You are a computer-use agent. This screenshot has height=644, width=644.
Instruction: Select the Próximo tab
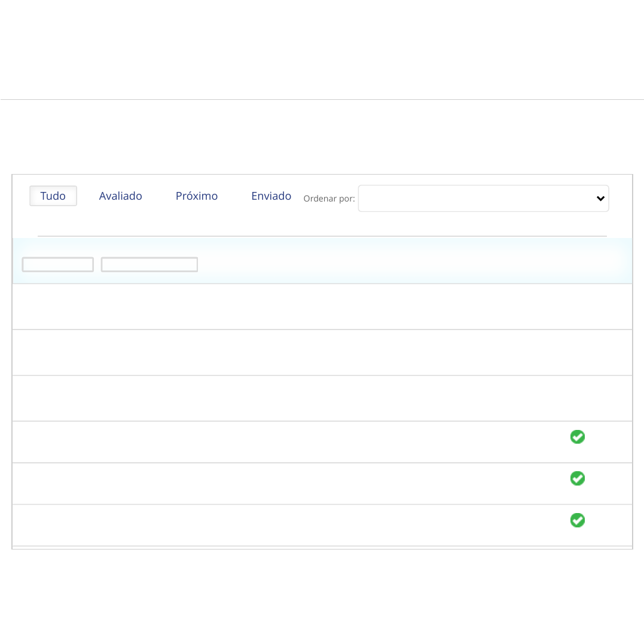197,196
